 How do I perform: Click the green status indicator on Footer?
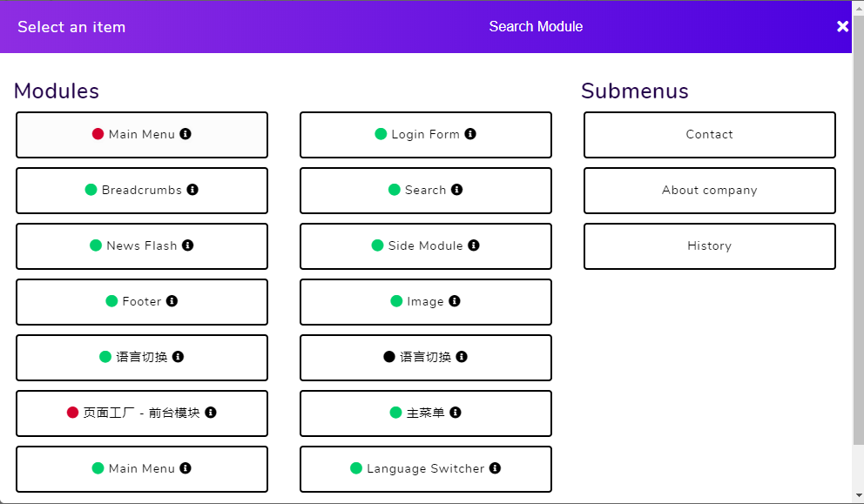coord(111,301)
